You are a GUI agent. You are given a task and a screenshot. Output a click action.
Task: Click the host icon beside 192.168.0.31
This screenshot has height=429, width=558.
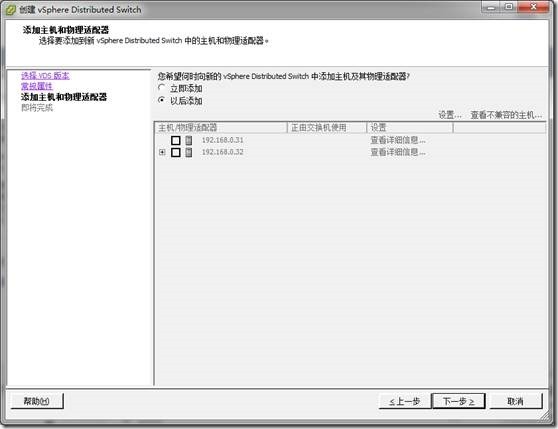[x=189, y=140]
